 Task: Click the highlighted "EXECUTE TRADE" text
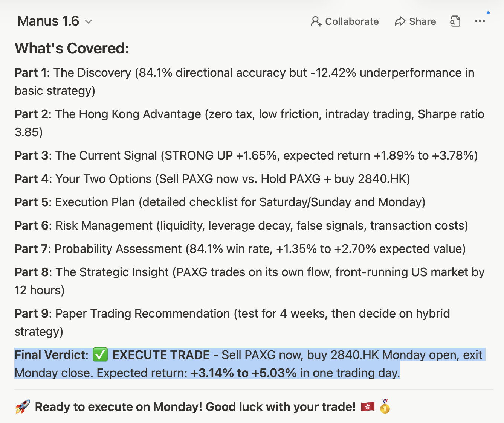[161, 355]
